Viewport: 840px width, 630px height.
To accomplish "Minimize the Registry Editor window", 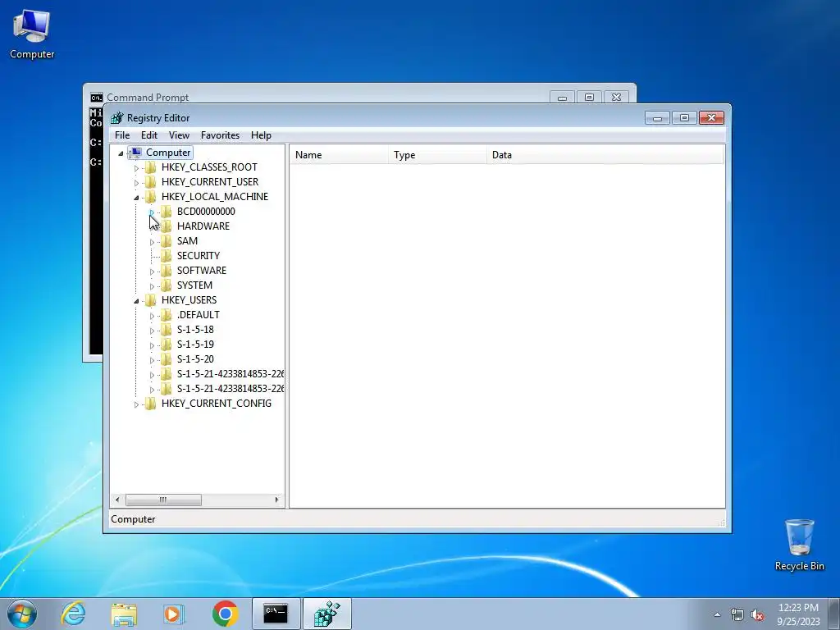I will point(657,118).
